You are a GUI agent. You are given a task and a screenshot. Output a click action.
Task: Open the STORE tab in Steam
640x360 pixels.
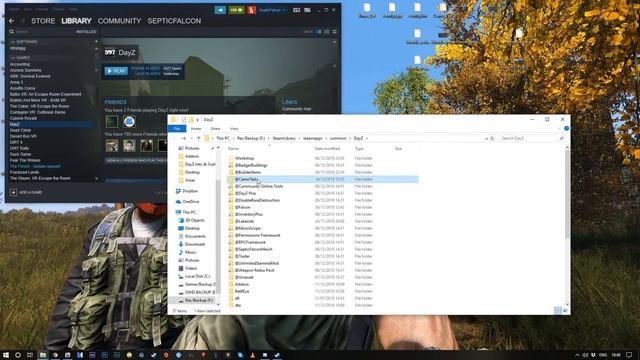pos(43,21)
